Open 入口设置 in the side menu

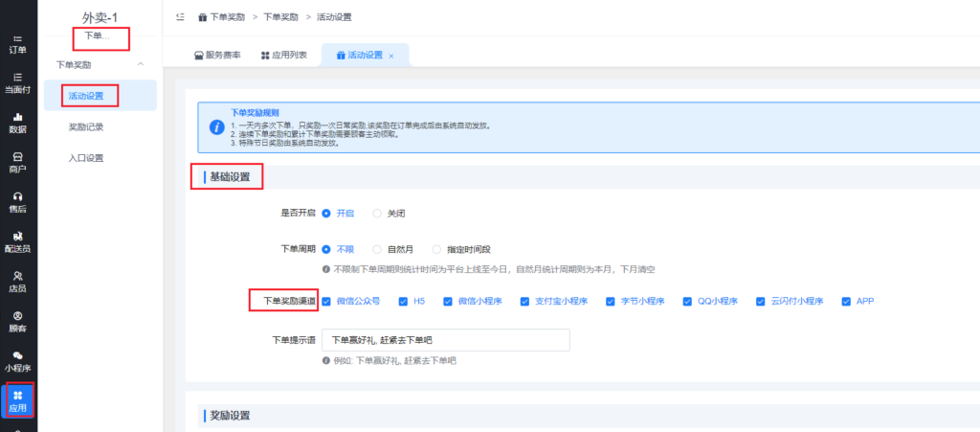pyautogui.click(x=86, y=158)
